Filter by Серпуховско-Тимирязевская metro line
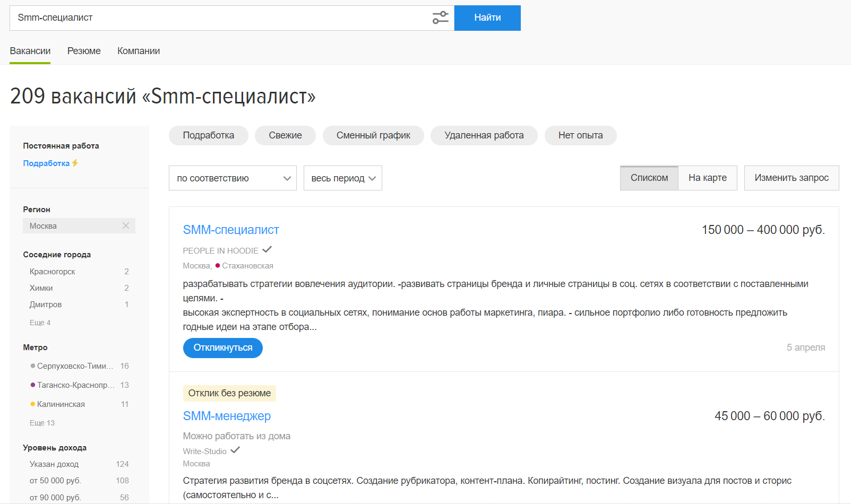 coord(74,366)
